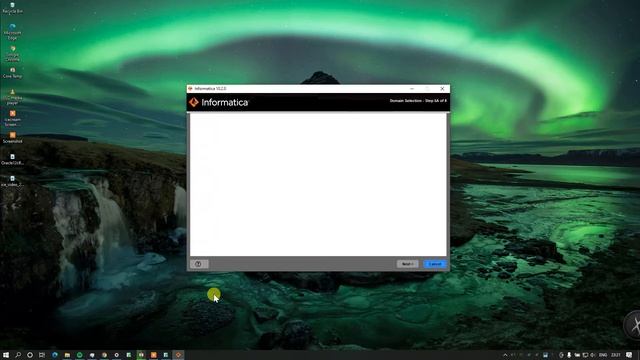640x360 pixels.
Task: Select the Google Chrome desktop shortcut
Action: 12,54
